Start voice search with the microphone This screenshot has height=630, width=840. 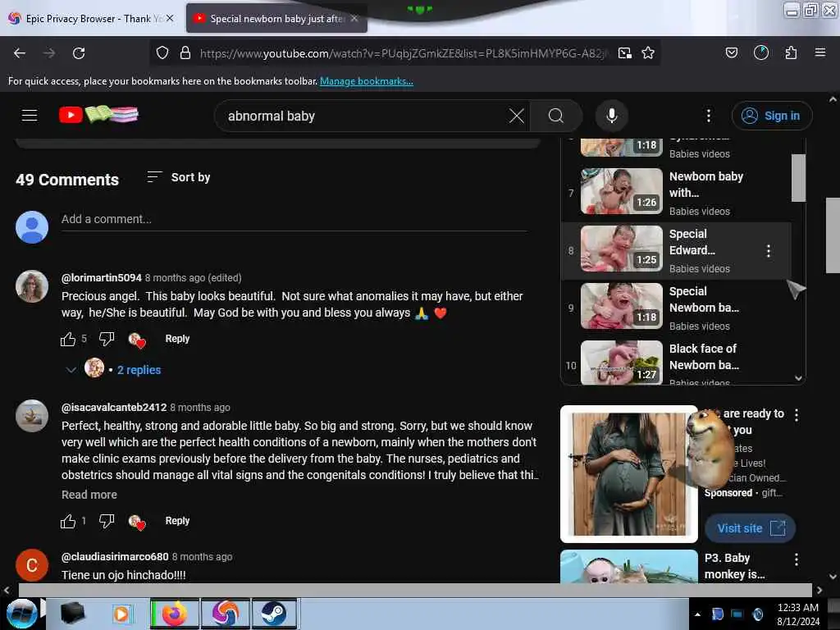point(612,116)
